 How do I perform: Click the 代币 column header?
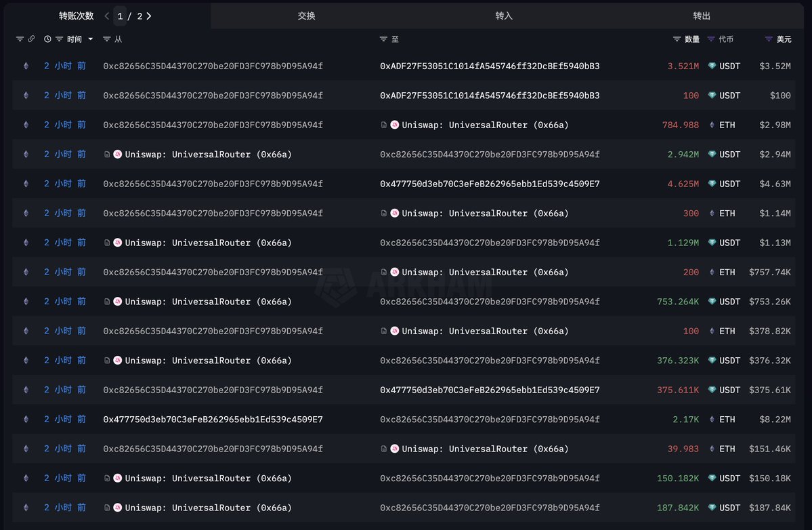pyautogui.click(x=726, y=39)
